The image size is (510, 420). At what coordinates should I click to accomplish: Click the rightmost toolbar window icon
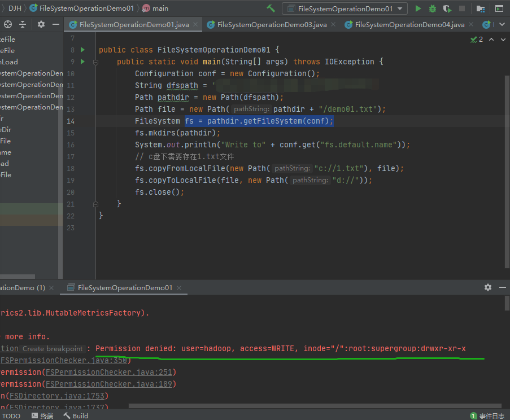click(499, 9)
